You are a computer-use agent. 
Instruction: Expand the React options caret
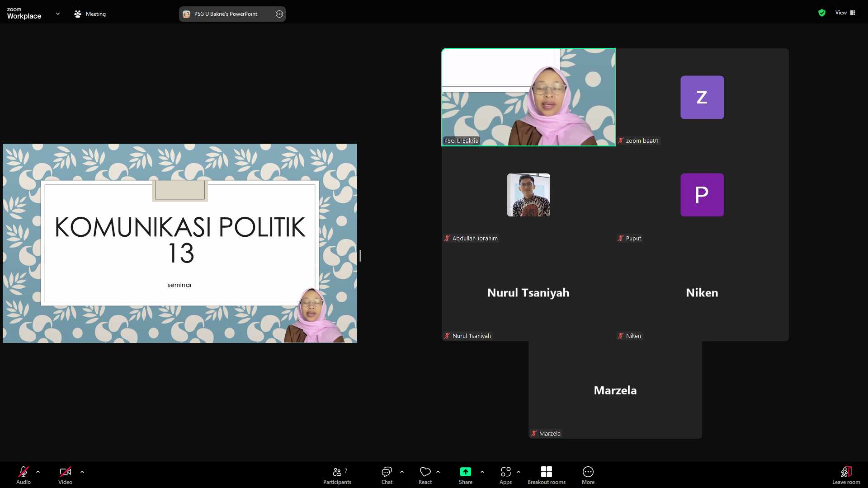438,472
